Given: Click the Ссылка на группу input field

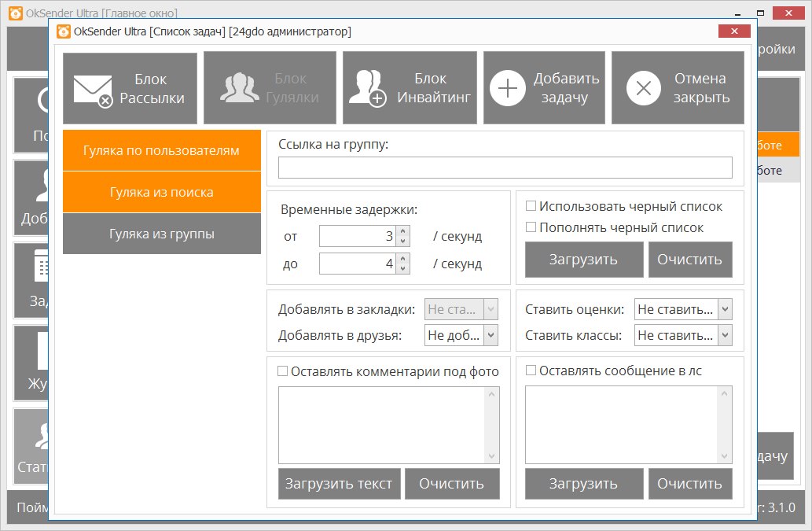Looking at the screenshot, I should (505, 168).
